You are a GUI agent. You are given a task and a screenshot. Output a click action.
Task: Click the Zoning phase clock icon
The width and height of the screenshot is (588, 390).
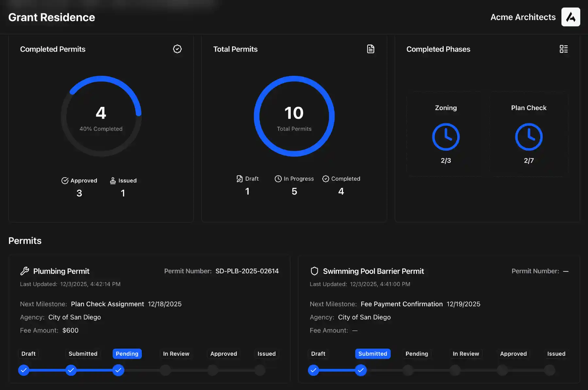[446, 137]
